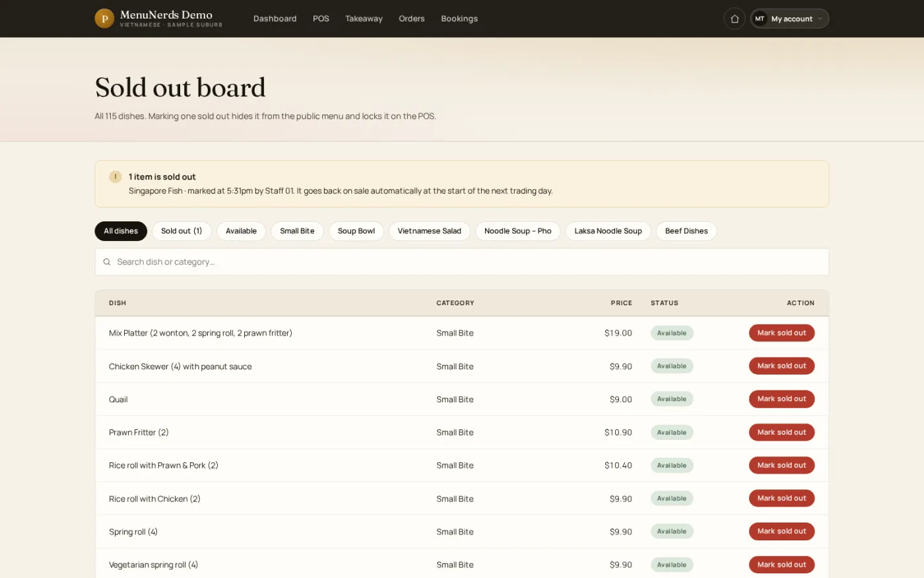Mark Prawn Fritter (2) sold out

tap(781, 432)
